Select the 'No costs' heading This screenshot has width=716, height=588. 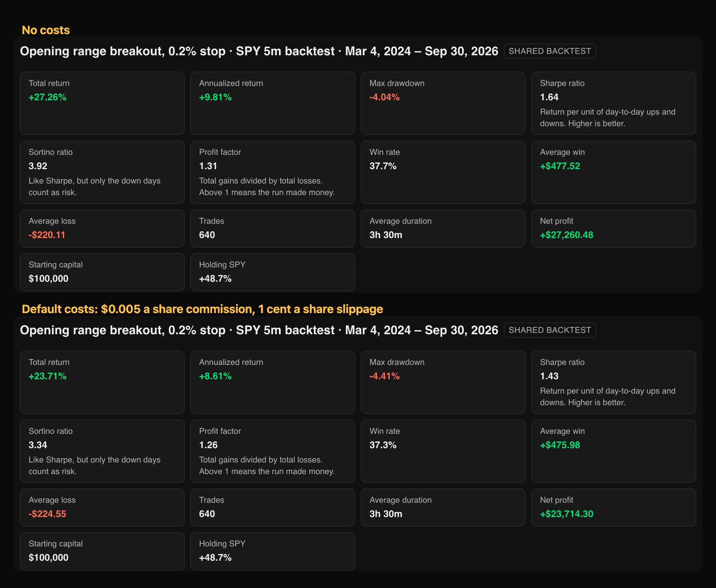[46, 30]
